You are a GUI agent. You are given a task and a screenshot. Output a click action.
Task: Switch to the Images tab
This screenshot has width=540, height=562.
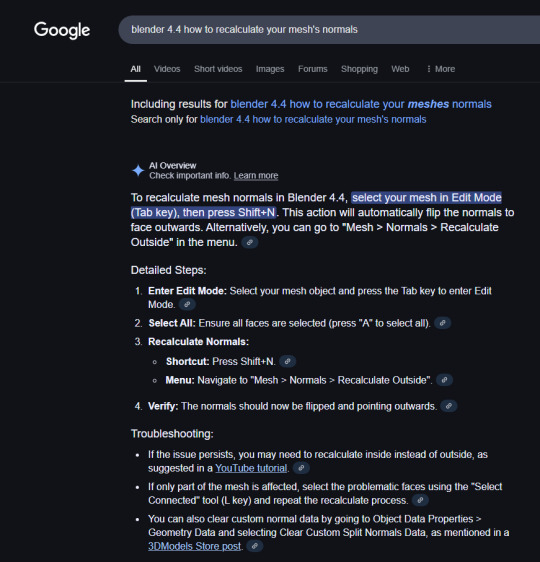[270, 69]
